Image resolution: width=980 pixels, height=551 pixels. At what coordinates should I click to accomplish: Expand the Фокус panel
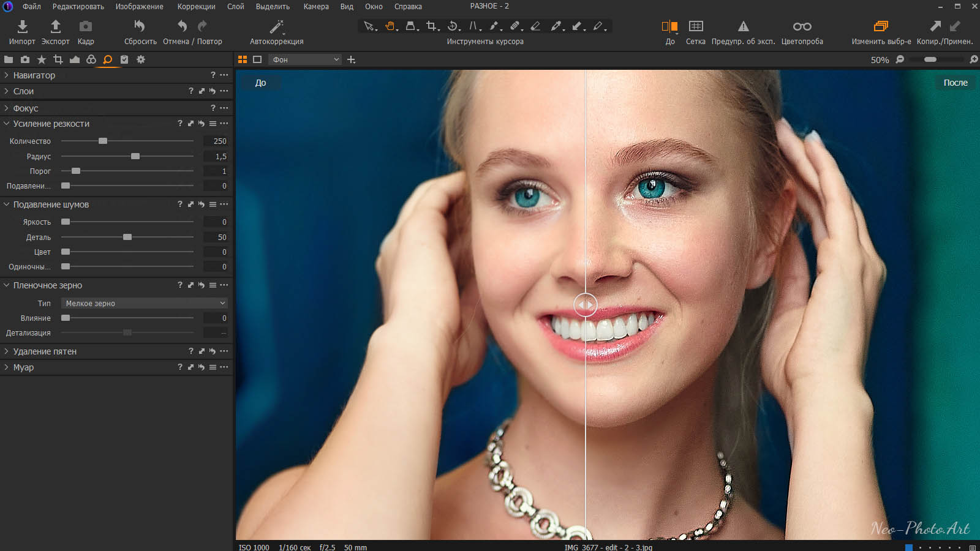coord(7,108)
